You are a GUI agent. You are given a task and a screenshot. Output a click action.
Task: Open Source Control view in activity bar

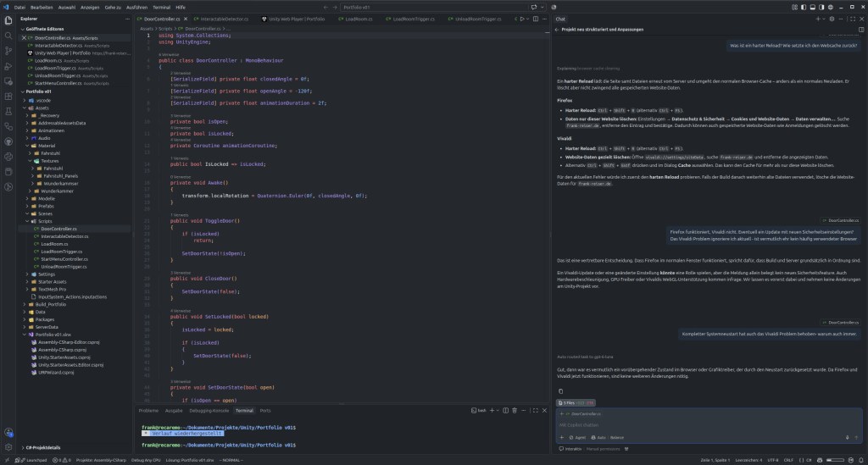coord(8,50)
